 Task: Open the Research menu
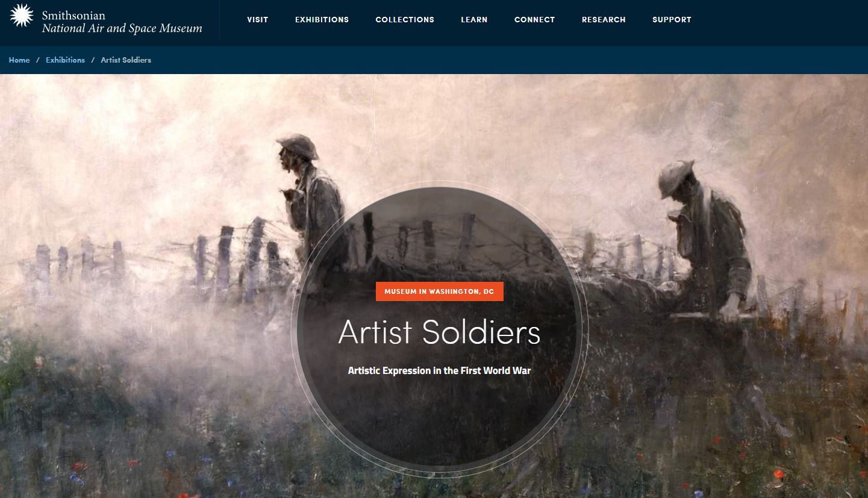604,20
